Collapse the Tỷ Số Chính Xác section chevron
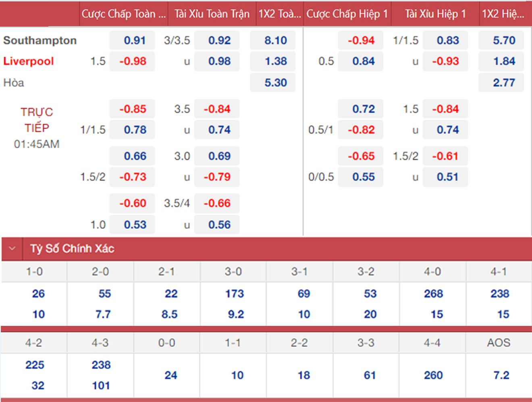The image size is (532, 402). coord(12,249)
